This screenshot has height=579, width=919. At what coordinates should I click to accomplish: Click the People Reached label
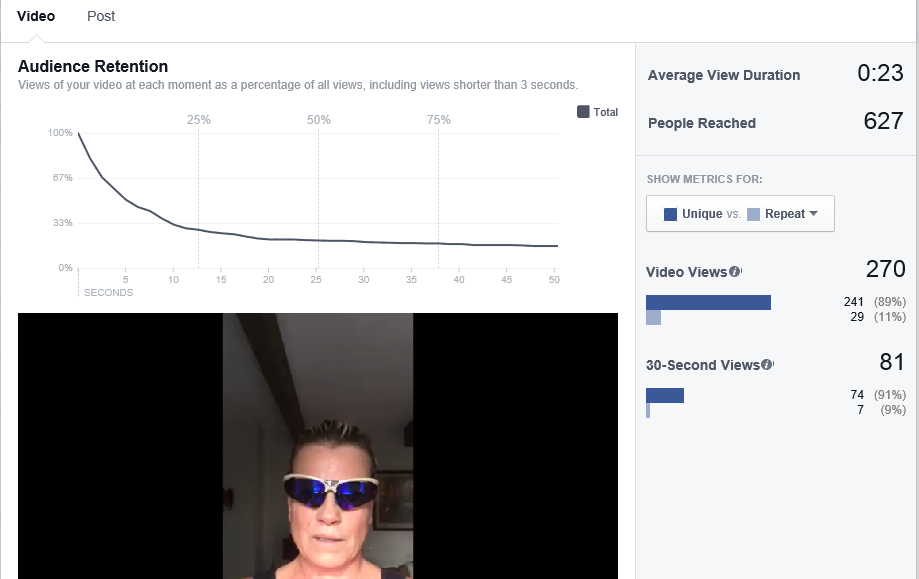(x=702, y=123)
